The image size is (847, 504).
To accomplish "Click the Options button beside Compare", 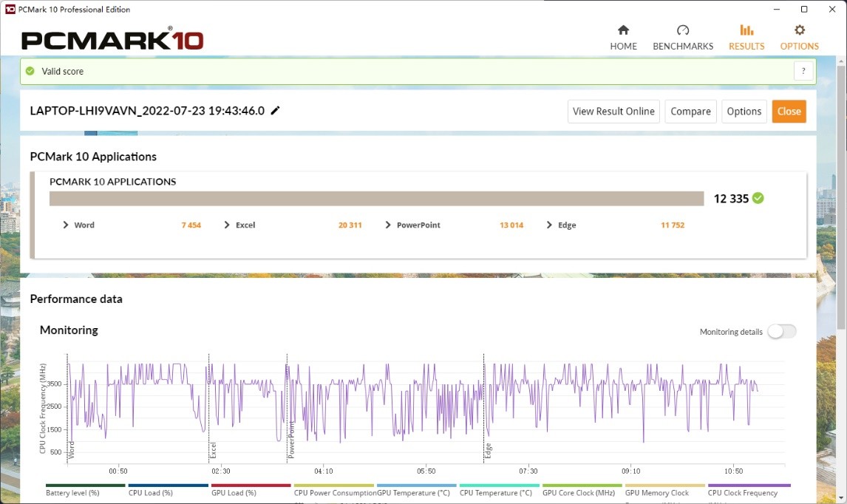I will click(x=744, y=112).
